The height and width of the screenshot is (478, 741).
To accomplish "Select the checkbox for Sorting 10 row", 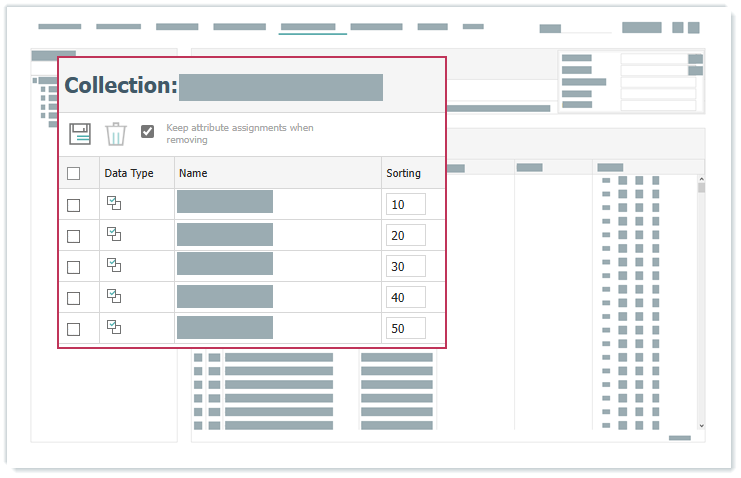I will click(74, 205).
